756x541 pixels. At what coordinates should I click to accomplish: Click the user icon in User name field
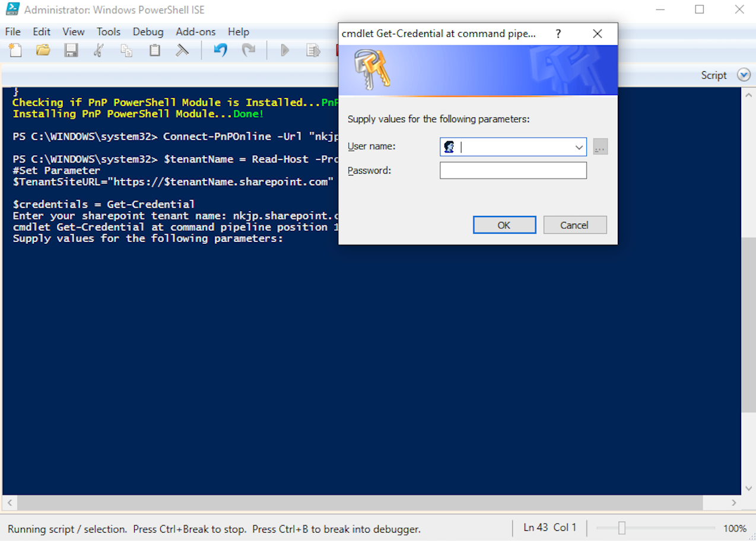tap(449, 147)
